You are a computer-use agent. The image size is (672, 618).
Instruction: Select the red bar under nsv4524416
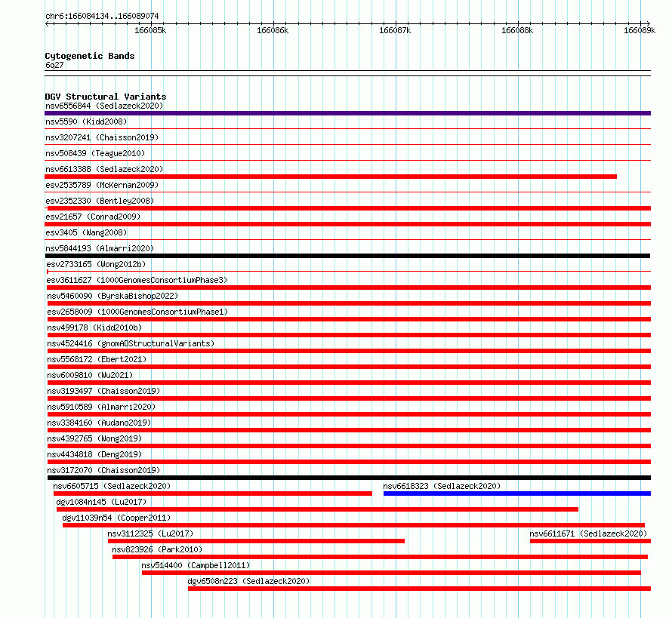pos(350,351)
